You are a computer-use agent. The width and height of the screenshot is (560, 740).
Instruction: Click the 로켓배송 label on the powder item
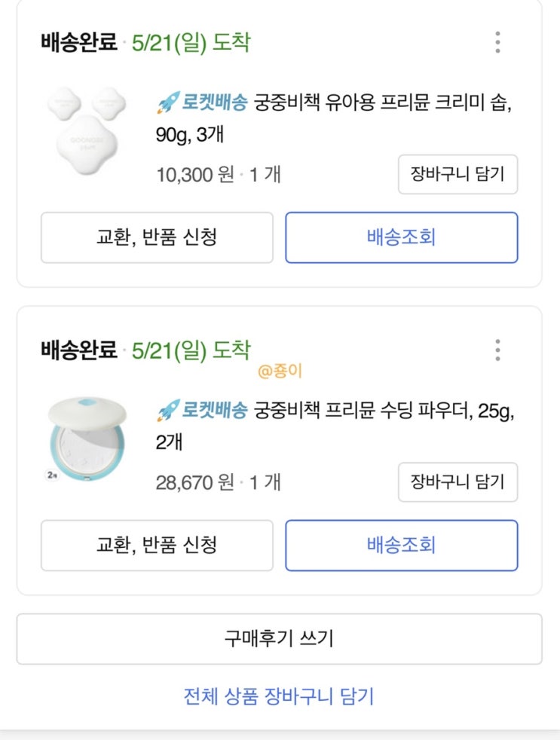pyautogui.click(x=214, y=411)
